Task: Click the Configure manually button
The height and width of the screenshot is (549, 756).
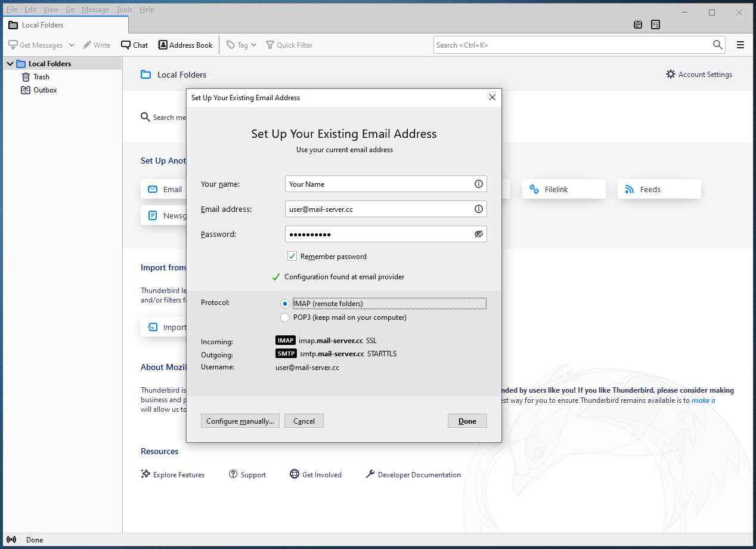Action: click(x=240, y=421)
